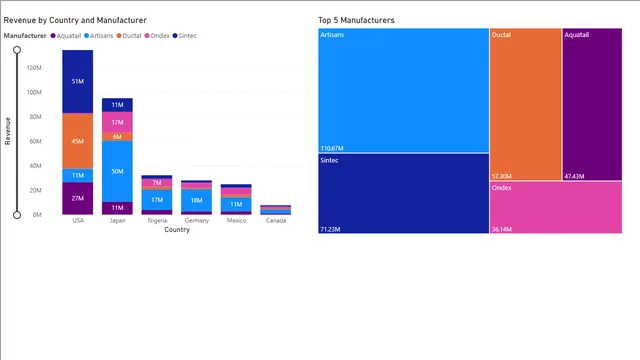Click the 100M y-axis tick label
640x360 pixels.
(x=34, y=92)
